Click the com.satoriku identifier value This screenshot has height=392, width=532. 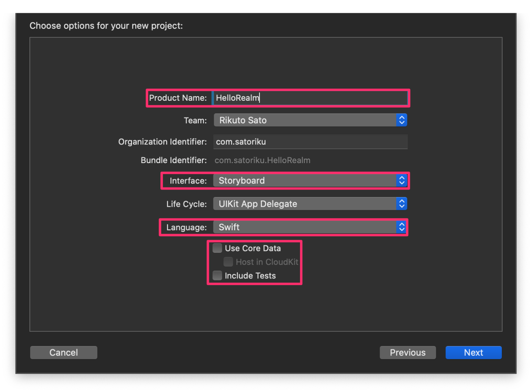(241, 142)
